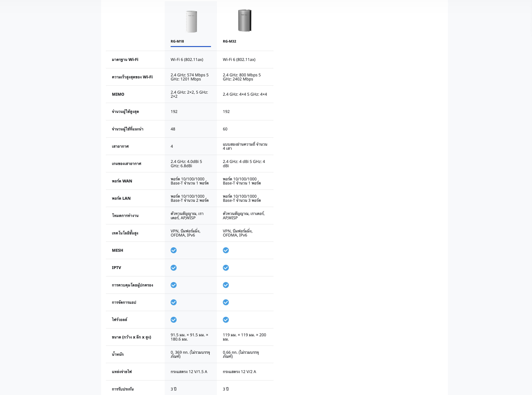Click RG-M18 app management checkmark
This screenshot has width=532, height=395.
(173, 302)
